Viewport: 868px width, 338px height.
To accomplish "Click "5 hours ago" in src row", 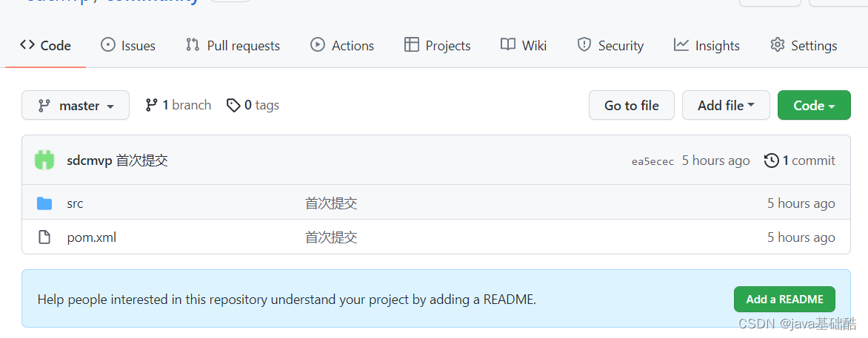I will (x=801, y=203).
